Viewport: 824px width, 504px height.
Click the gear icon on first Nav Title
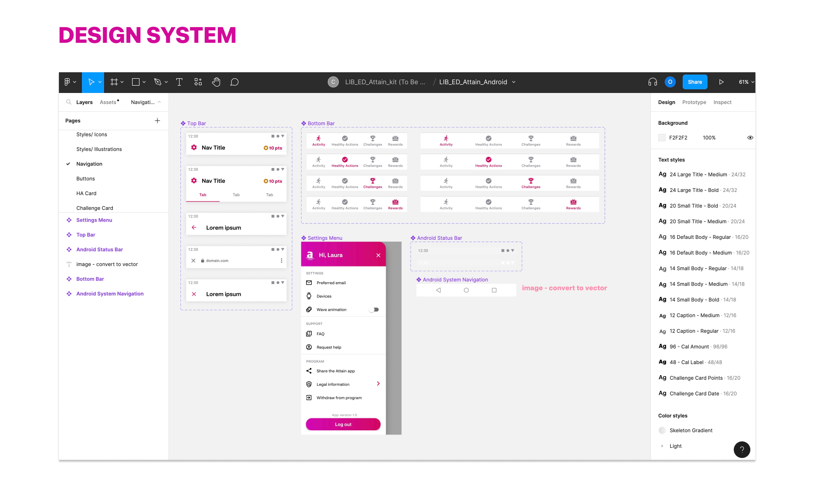(194, 148)
